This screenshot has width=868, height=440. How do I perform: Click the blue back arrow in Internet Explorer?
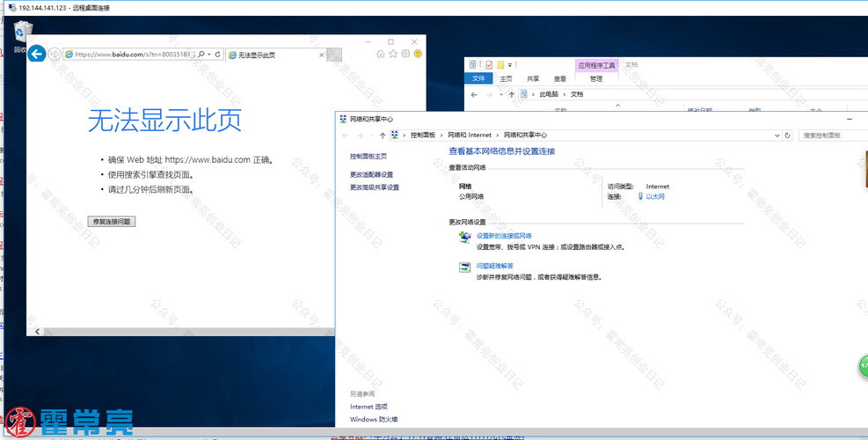37,54
